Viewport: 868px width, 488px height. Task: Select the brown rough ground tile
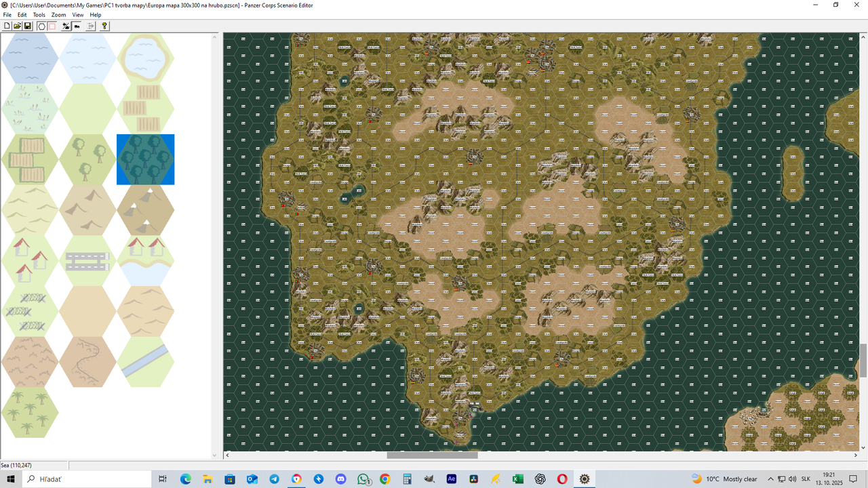point(30,362)
